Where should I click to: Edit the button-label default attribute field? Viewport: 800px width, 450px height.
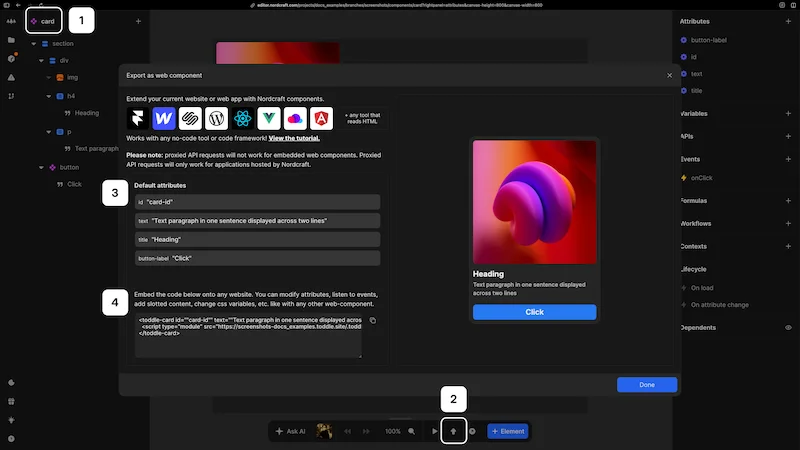(258, 258)
